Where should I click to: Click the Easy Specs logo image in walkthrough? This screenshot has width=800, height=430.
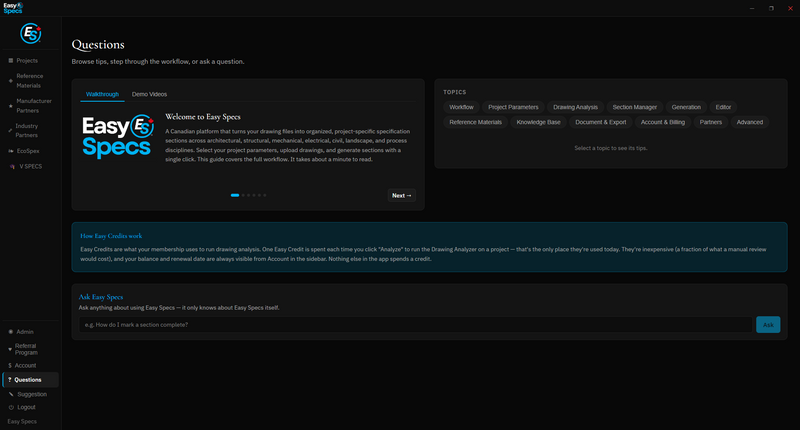(118, 137)
